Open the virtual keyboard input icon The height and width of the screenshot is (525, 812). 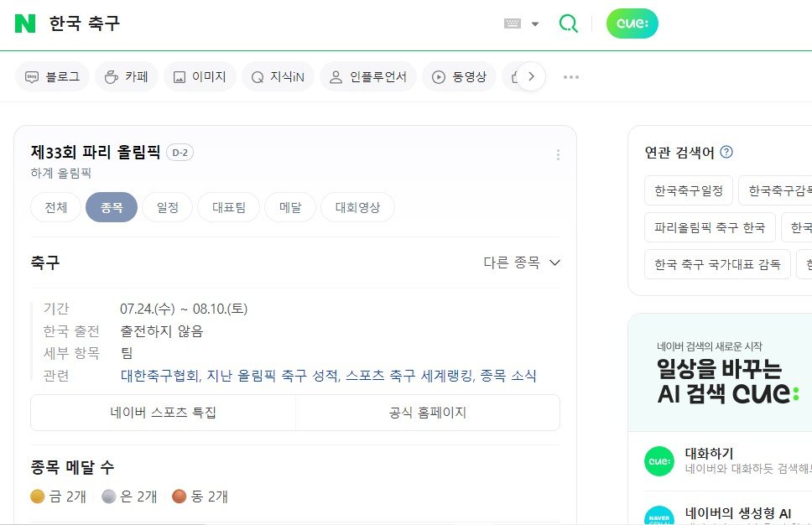tap(513, 23)
